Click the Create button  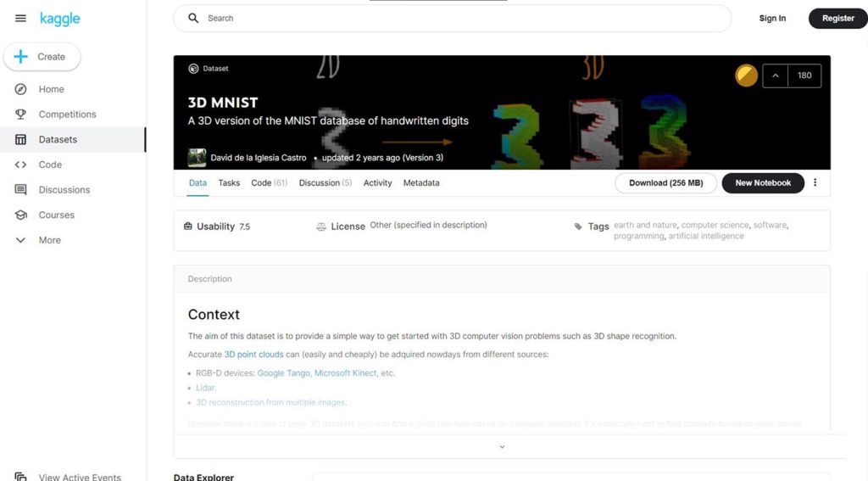coord(42,57)
